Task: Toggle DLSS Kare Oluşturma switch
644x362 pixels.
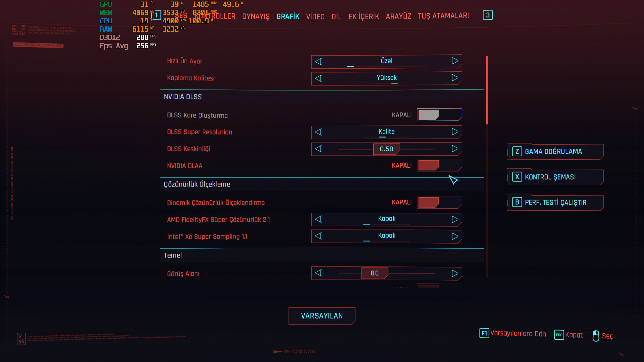Action: click(439, 115)
